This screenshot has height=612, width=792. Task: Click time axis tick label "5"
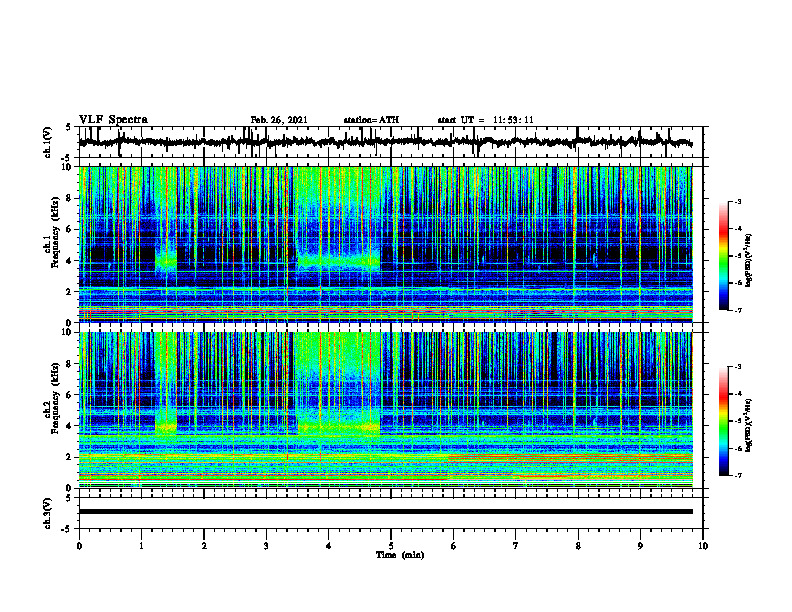coord(391,546)
